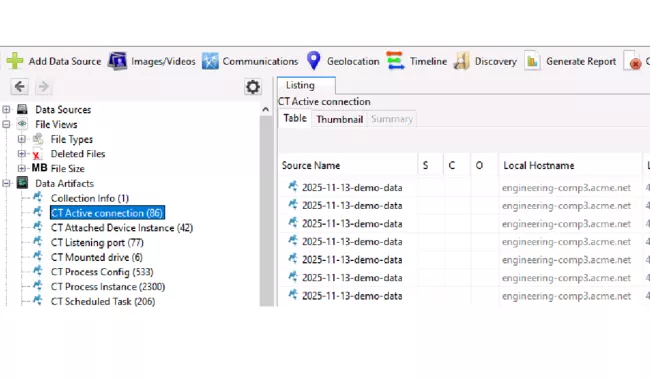
Task: Select the File Types tree item
Action: (72, 139)
